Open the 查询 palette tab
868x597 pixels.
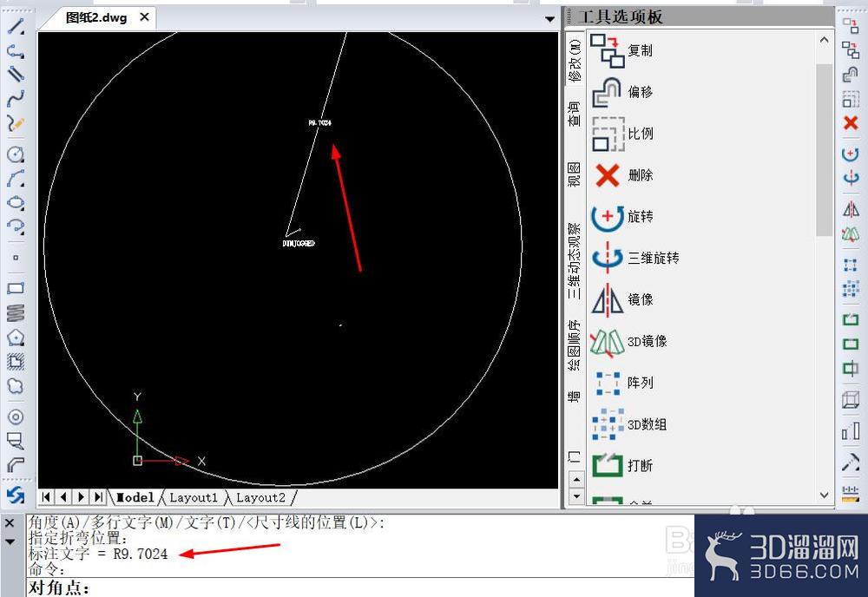575,114
